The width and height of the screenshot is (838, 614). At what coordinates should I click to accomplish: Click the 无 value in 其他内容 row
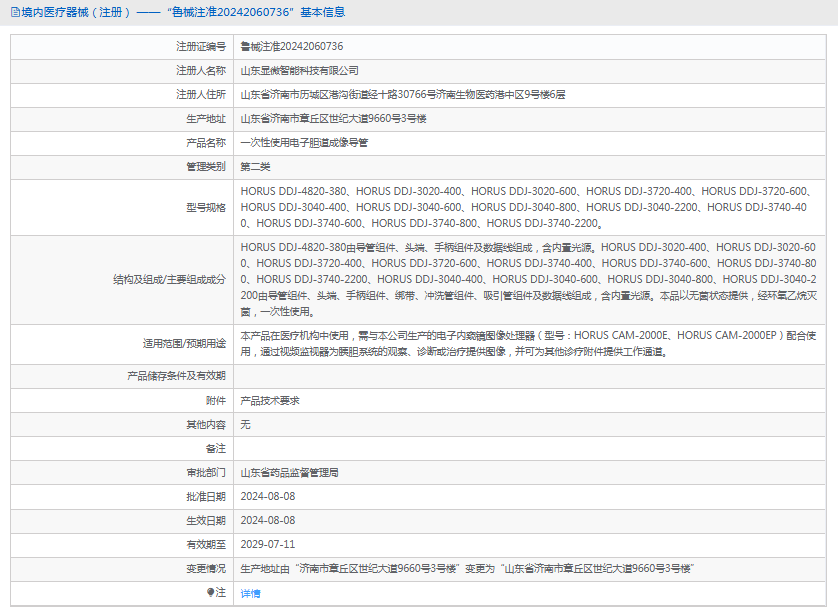click(x=245, y=425)
